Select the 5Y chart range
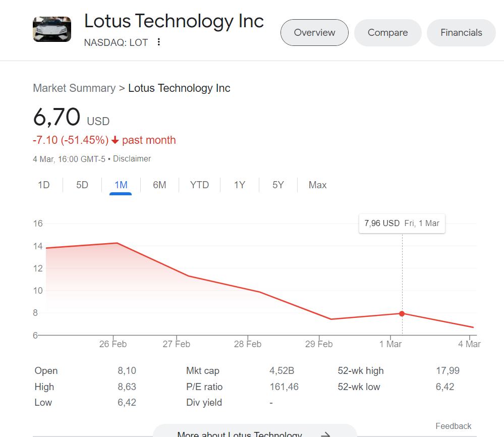This screenshot has width=504, height=437. pyautogui.click(x=278, y=185)
